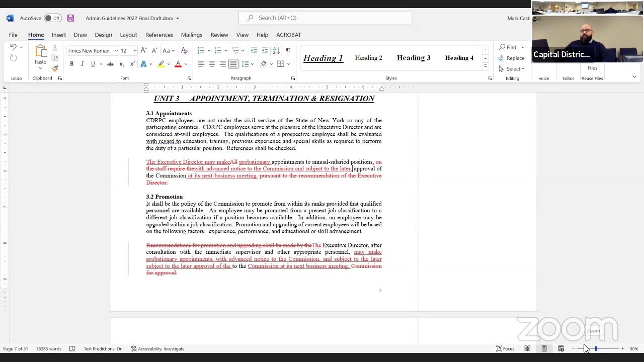Click the Redo icon

[13, 58]
